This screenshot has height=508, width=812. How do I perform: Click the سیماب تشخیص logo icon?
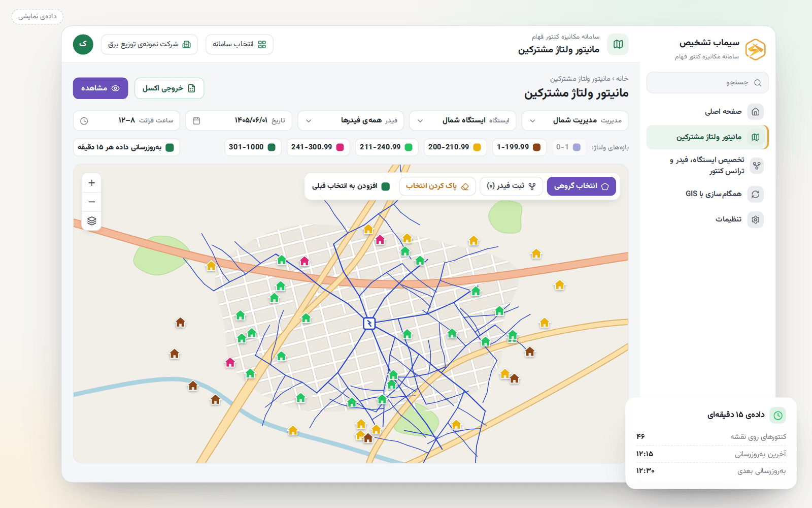point(755,49)
